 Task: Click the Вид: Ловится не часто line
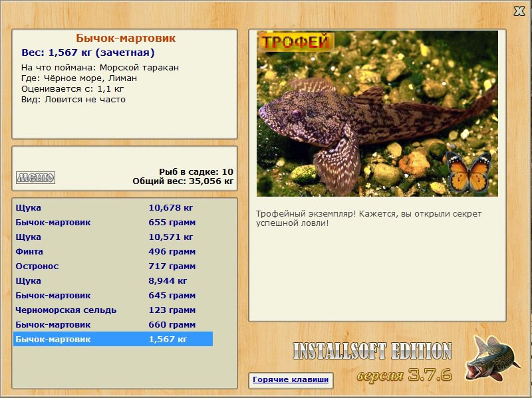pos(73,99)
